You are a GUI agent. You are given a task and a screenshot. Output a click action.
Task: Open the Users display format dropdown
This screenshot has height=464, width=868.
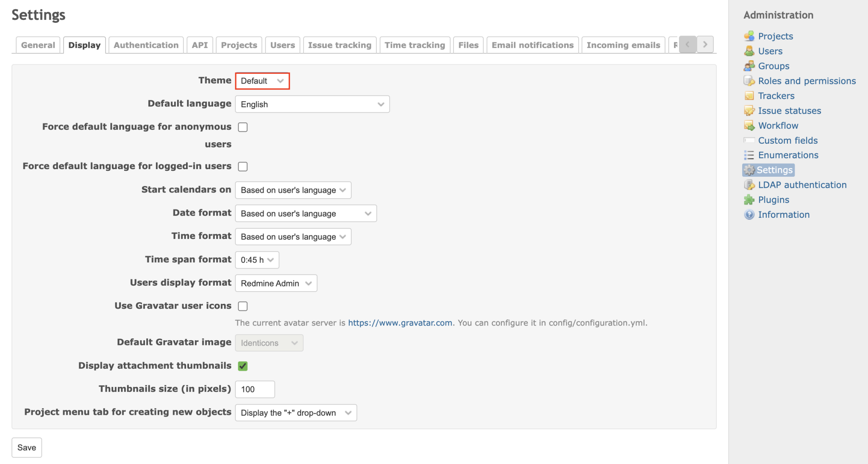coord(276,283)
